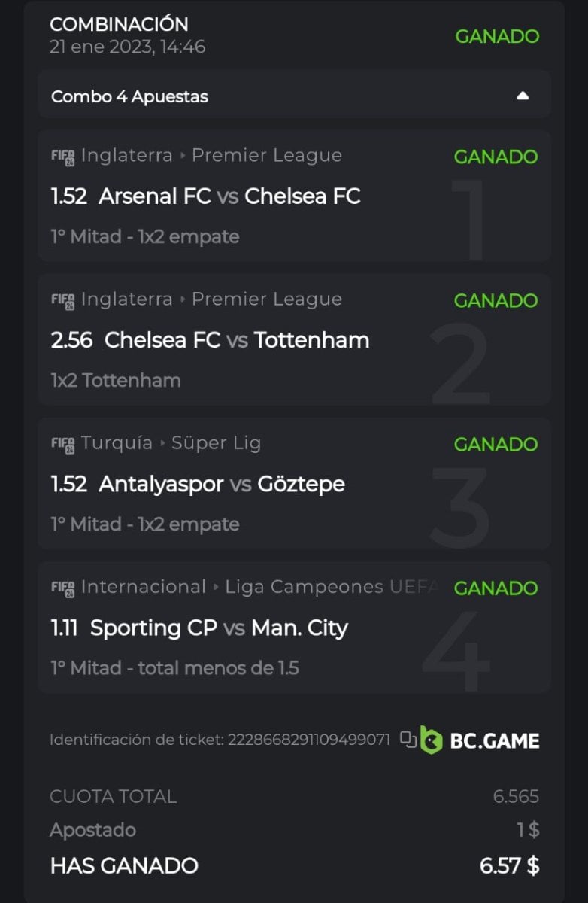Click the Turquía Süper Lig breadcrumb
588x903 pixels.
171,443
